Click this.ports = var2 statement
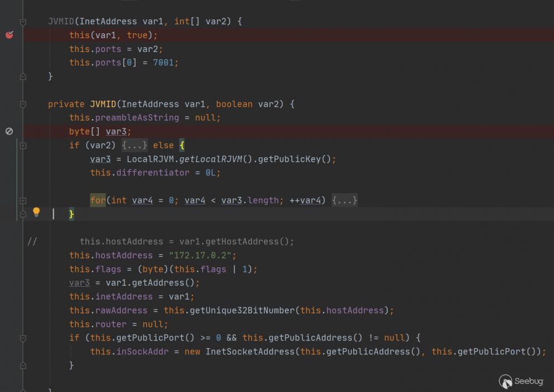 pyautogui.click(x=116, y=49)
